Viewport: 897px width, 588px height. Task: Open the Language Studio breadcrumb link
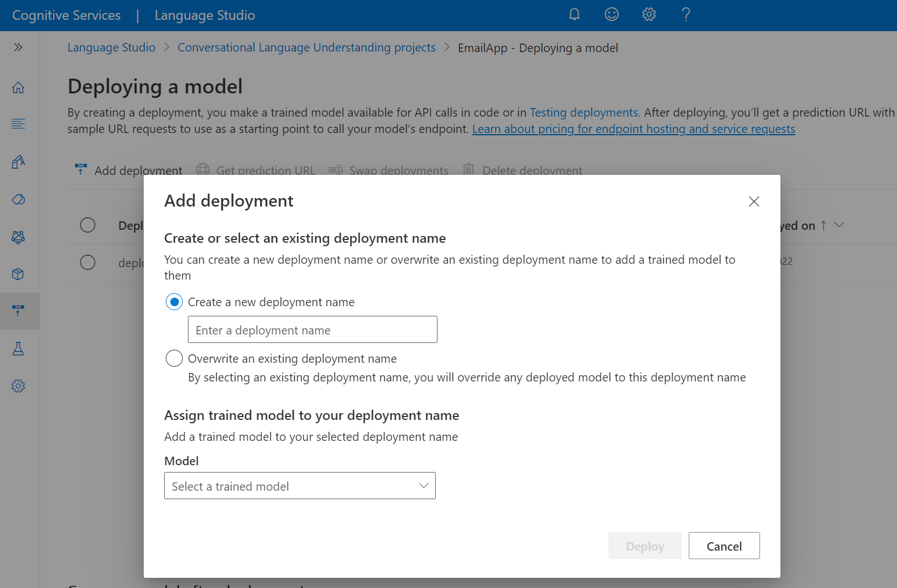coord(111,48)
